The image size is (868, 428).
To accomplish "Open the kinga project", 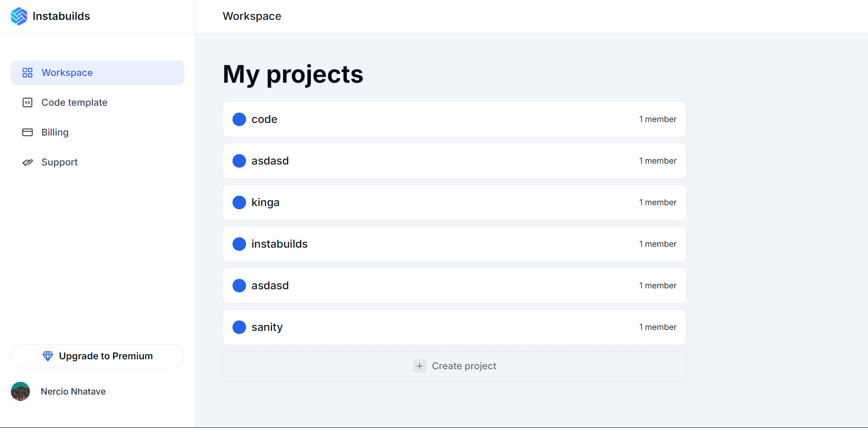I will coord(454,202).
